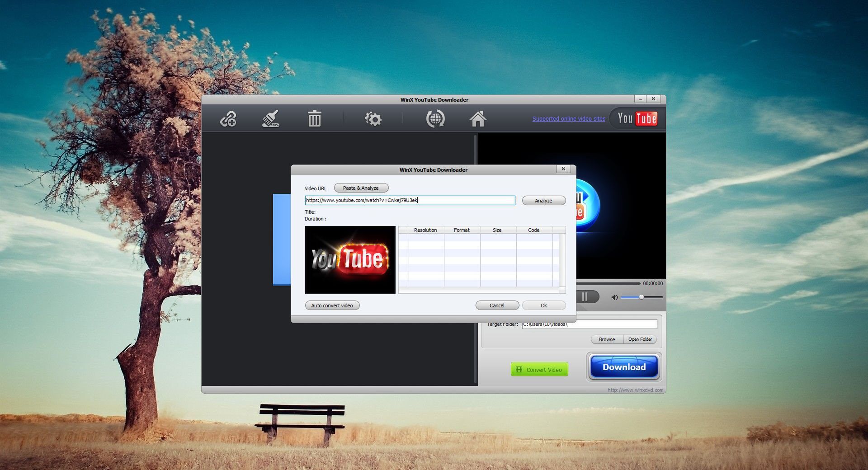Open Supported online video sites link
The image size is (868, 470).
click(x=569, y=119)
